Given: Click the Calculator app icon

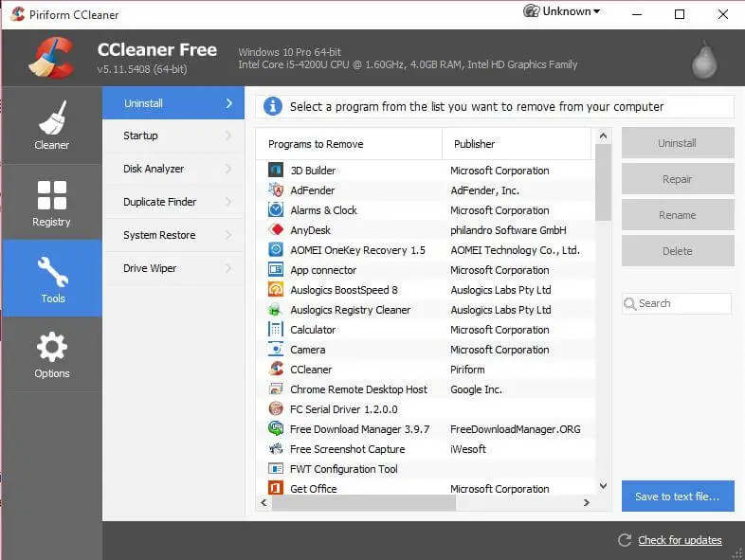Looking at the screenshot, I should (276, 330).
